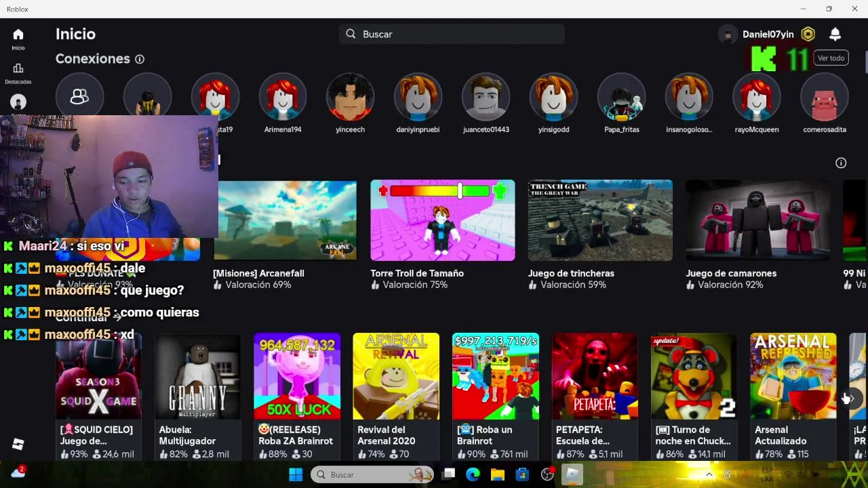The width and height of the screenshot is (868, 488).
Task: Open yinsigodd connection avatar
Action: coord(553,97)
